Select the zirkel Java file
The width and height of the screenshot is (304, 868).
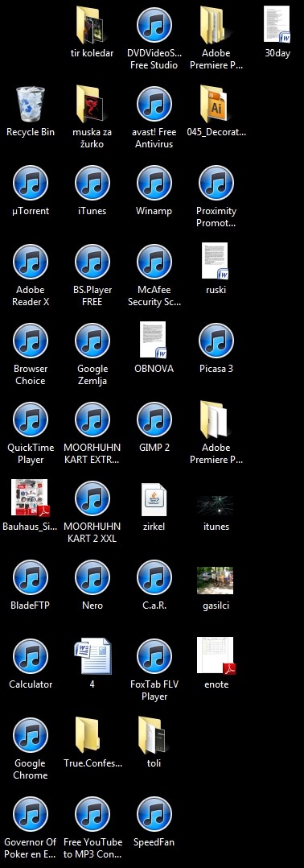tap(154, 498)
